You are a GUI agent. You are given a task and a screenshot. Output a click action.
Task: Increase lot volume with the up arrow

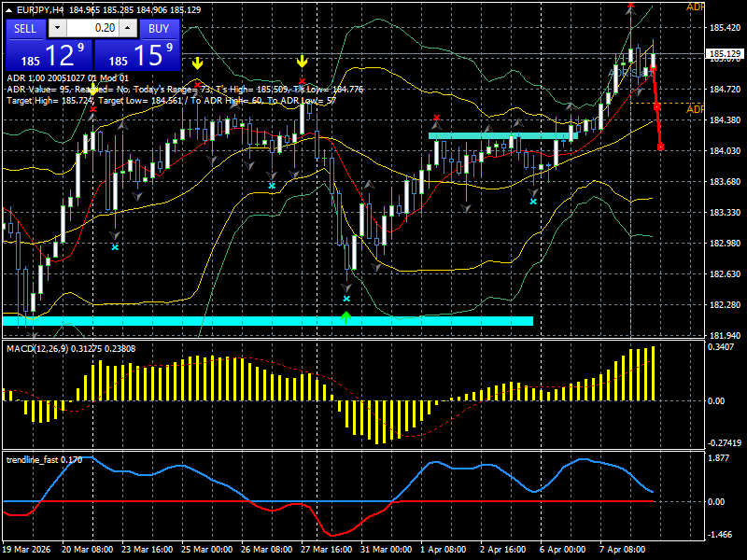click(x=128, y=28)
